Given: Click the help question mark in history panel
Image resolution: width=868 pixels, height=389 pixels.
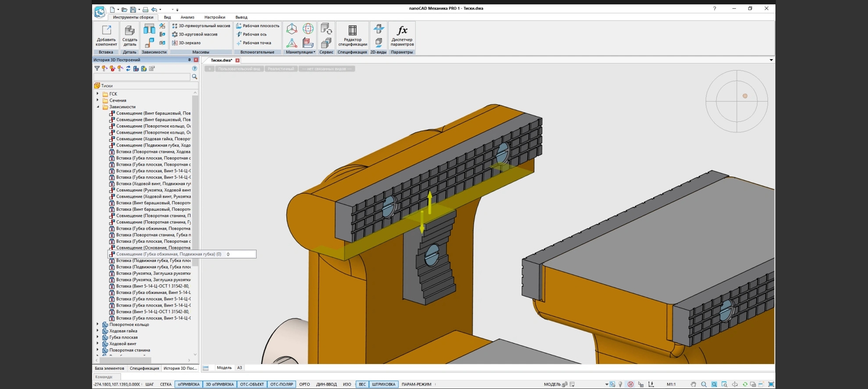Looking at the screenshot, I should click(194, 68).
